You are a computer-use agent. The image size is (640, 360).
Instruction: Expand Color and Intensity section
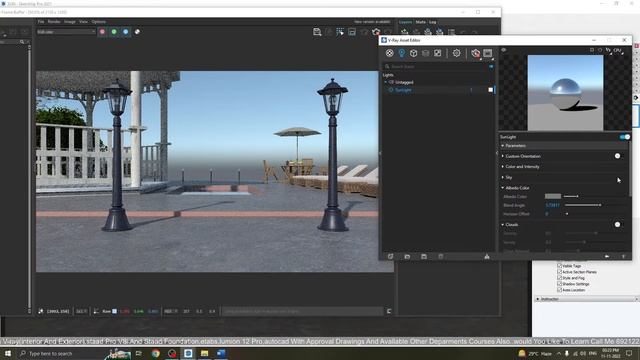tap(503, 167)
